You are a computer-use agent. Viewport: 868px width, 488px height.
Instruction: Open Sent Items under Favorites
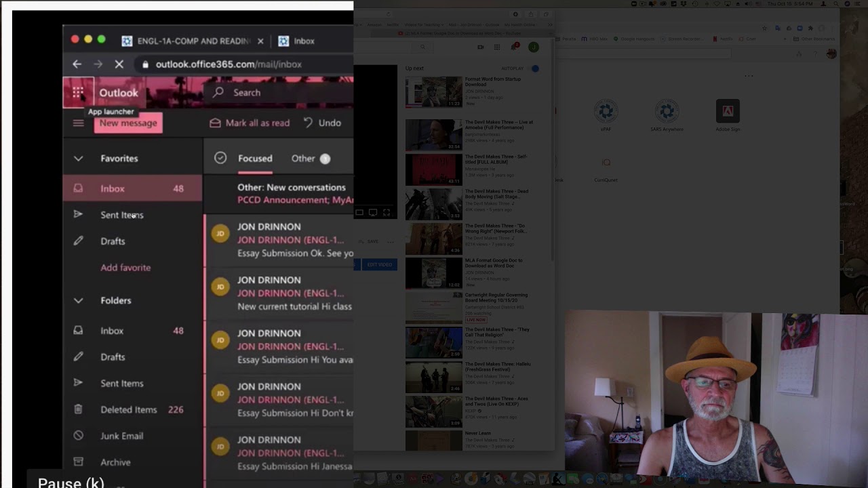coord(133,215)
